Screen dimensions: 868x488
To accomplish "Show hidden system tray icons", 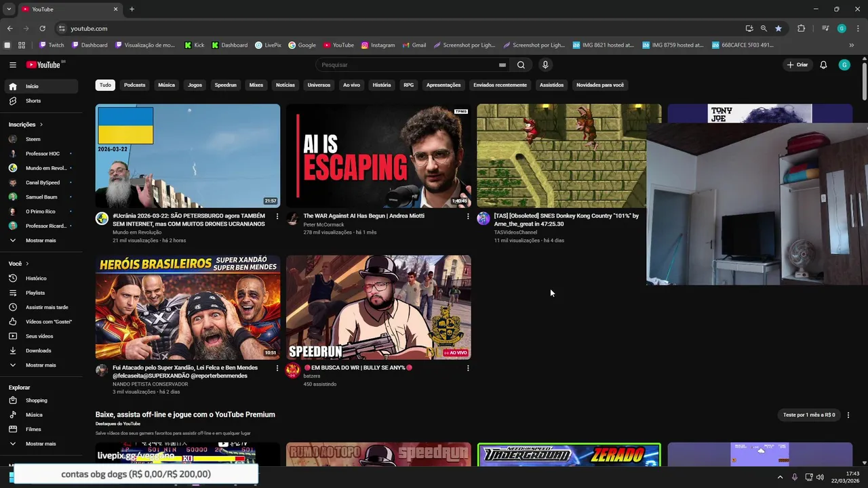I will tap(780, 477).
